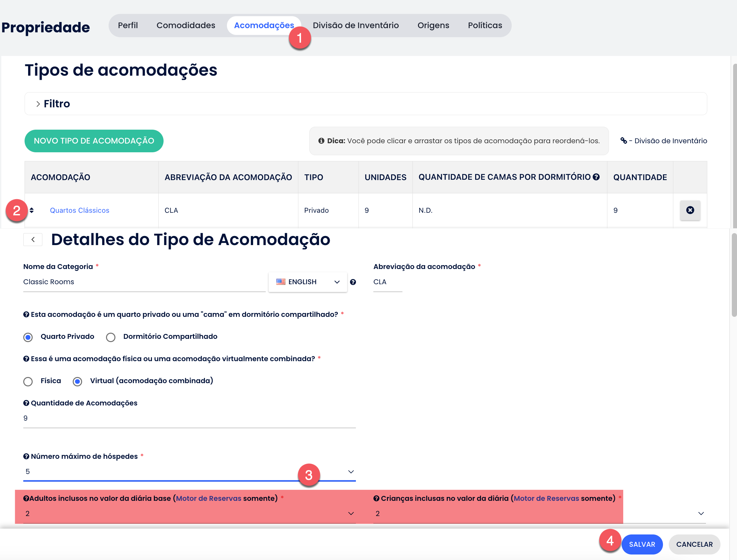Click the reorder arrows beside Quartos Clássicos
This screenshot has height=560, width=737.
[32, 210]
